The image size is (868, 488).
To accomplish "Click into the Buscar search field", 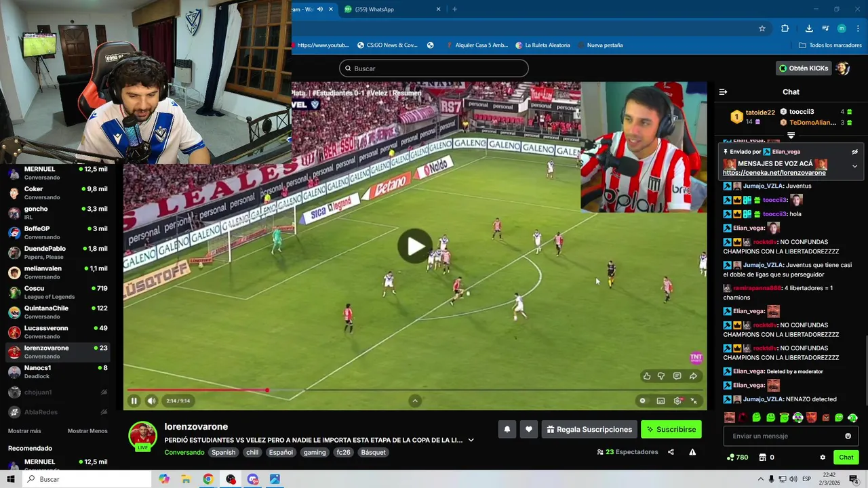I will pyautogui.click(x=434, y=68).
